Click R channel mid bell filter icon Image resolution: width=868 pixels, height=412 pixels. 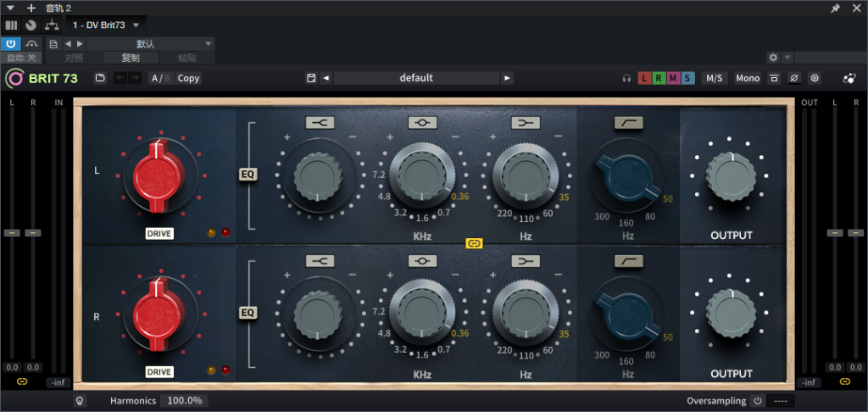click(x=422, y=261)
